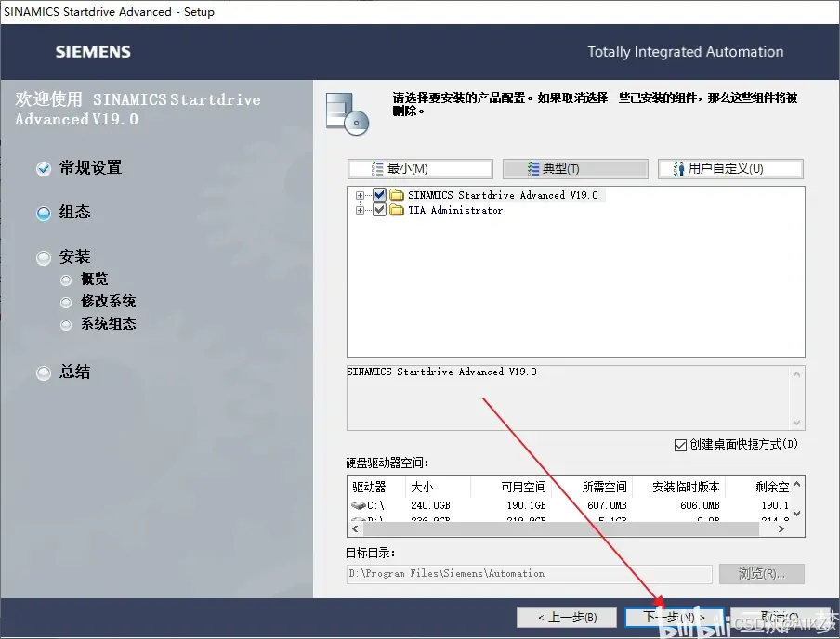Click the 概览 sub-step in sidebar
This screenshot has width=840, height=639.
coord(94,279)
